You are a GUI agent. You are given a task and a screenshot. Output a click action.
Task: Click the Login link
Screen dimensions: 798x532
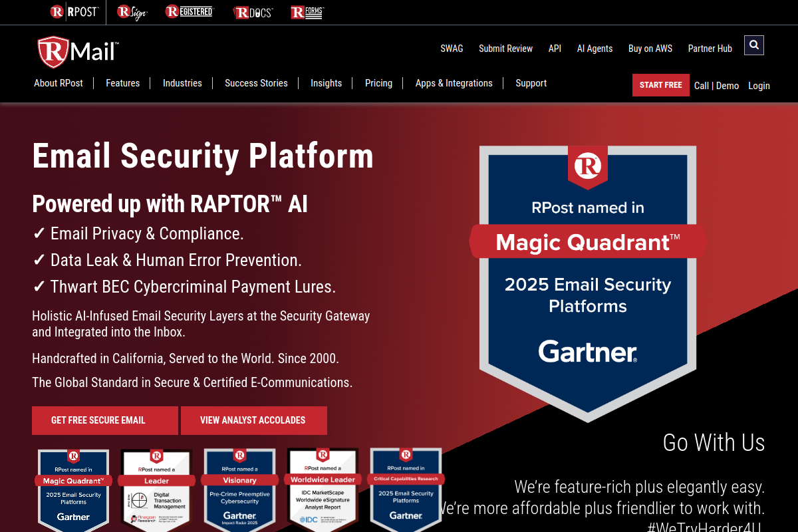(759, 86)
